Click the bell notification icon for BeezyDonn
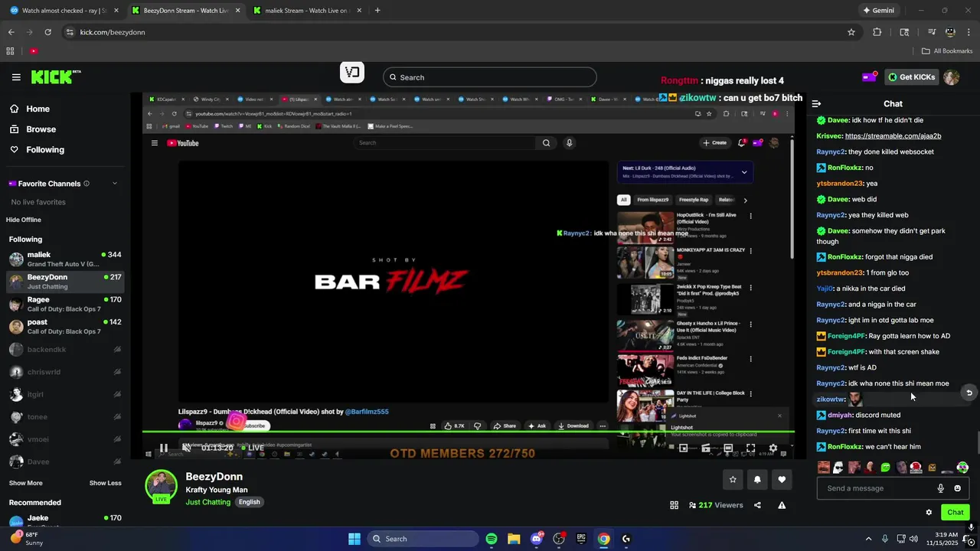 (757, 479)
